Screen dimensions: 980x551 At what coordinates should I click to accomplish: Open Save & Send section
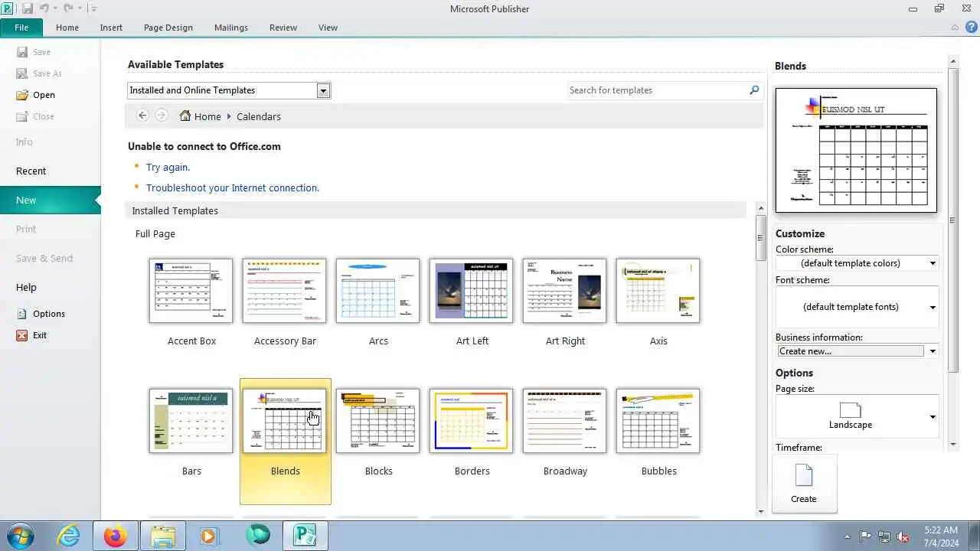pyautogui.click(x=50, y=258)
